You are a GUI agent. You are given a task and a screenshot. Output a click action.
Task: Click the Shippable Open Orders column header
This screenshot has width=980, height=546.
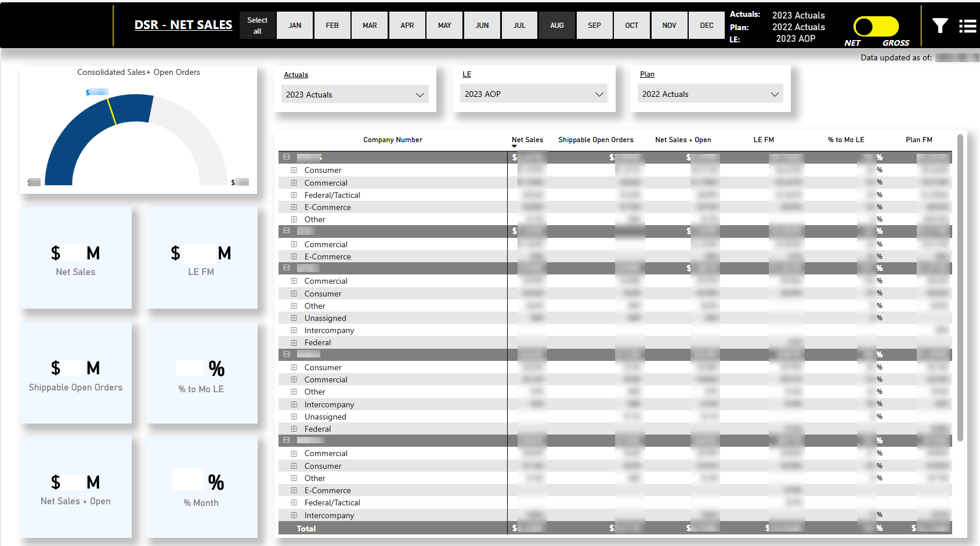coord(596,140)
